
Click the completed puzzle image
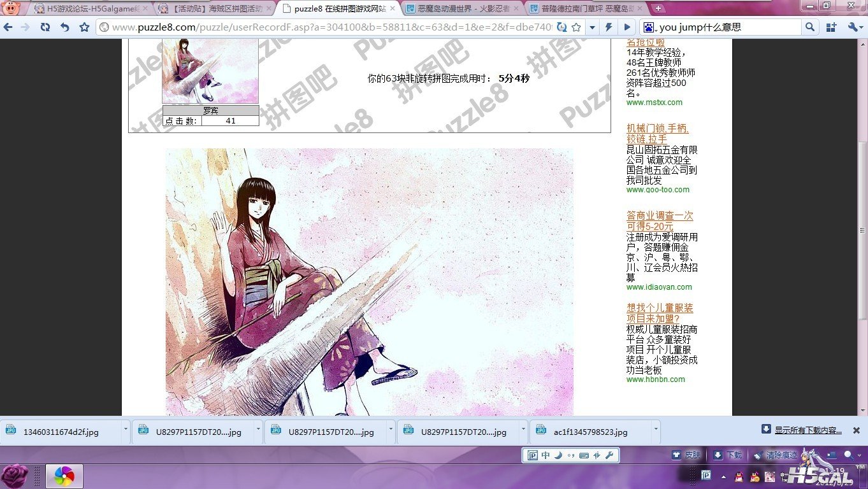[370, 282]
